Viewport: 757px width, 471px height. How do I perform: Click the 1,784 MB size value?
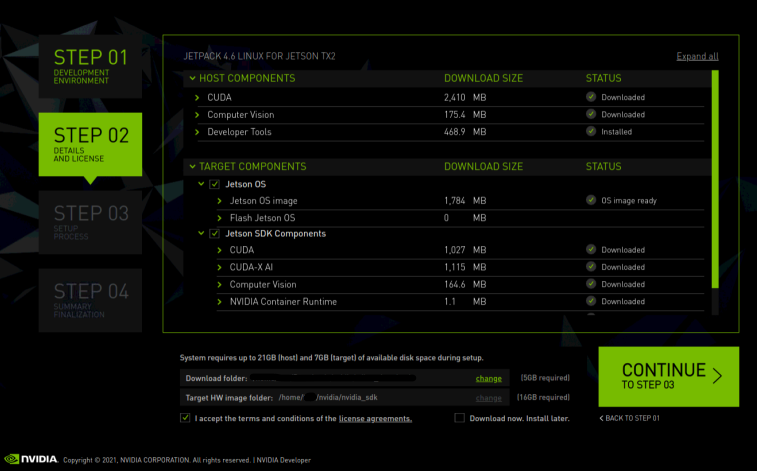[x=465, y=201]
